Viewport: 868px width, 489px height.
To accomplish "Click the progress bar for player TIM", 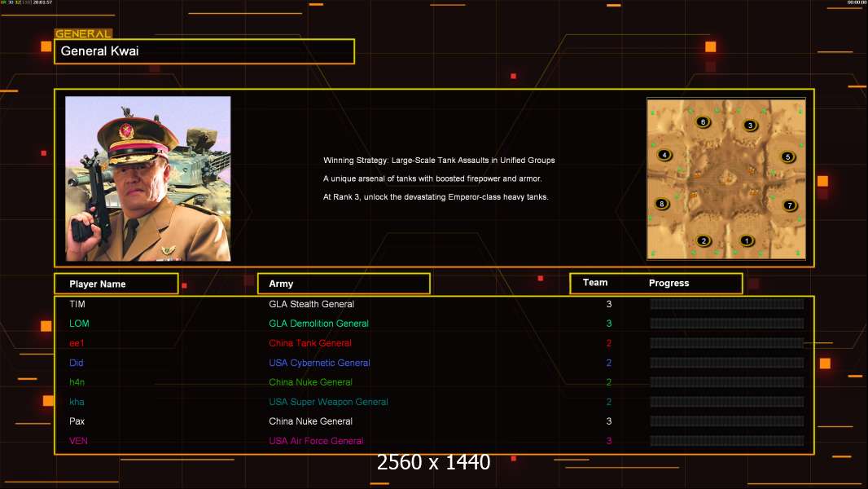I will [x=726, y=304].
